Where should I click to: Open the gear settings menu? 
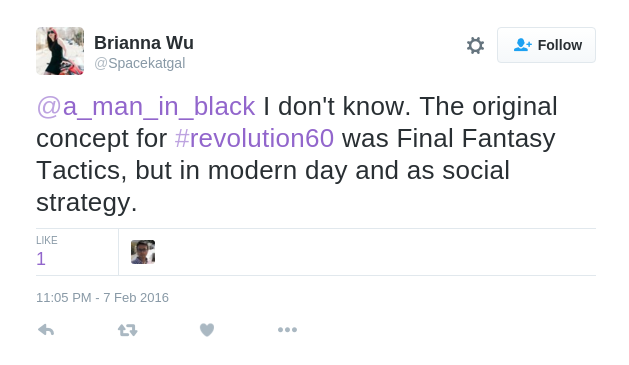pyautogui.click(x=475, y=45)
